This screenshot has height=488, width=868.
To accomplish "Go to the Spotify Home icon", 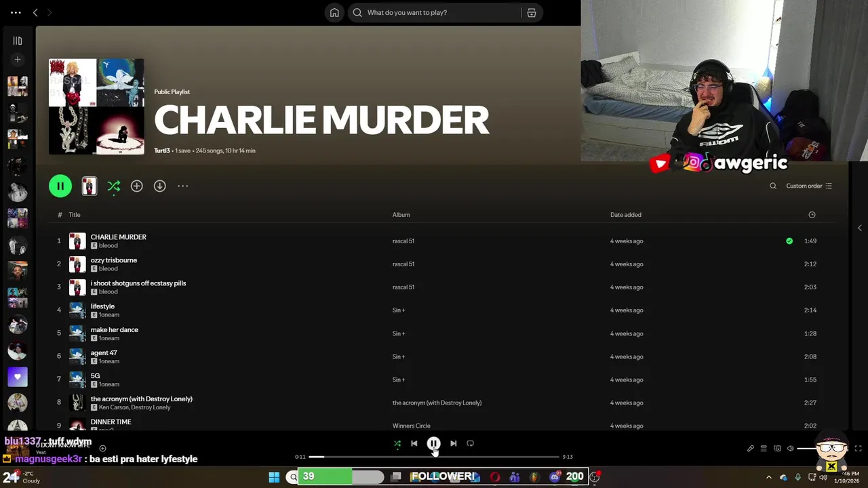I will [x=334, y=12].
